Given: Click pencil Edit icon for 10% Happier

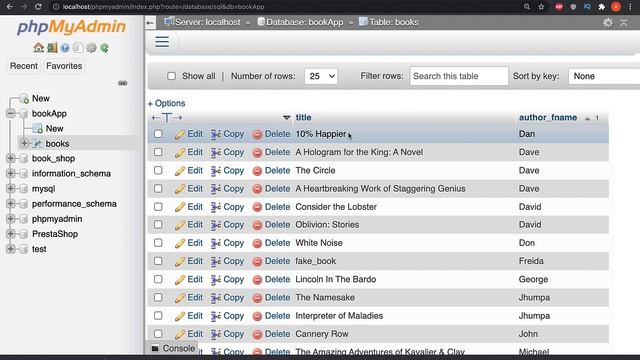Looking at the screenshot, I should pyautogui.click(x=180, y=134).
